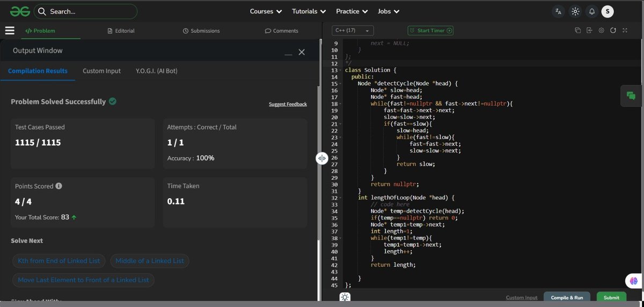Viewport: 644px width, 307px height.
Task: Switch to the Submissions tab
Action: [x=201, y=31]
